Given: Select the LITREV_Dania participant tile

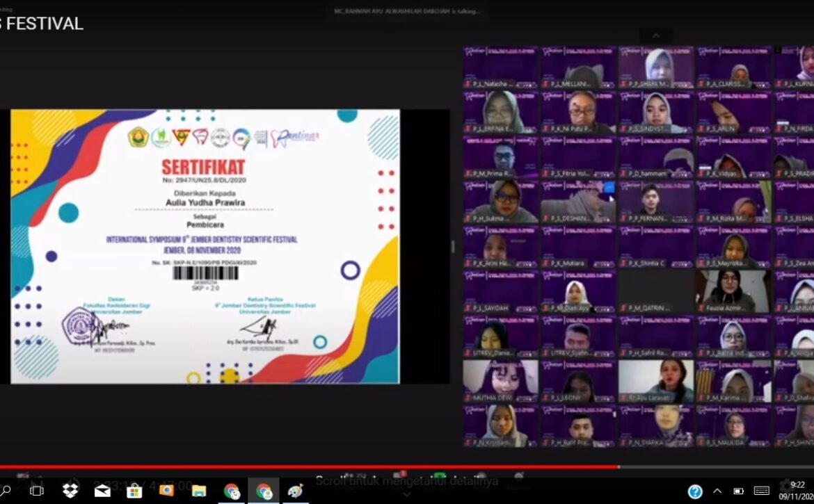Looking at the screenshot, I should (500, 336).
